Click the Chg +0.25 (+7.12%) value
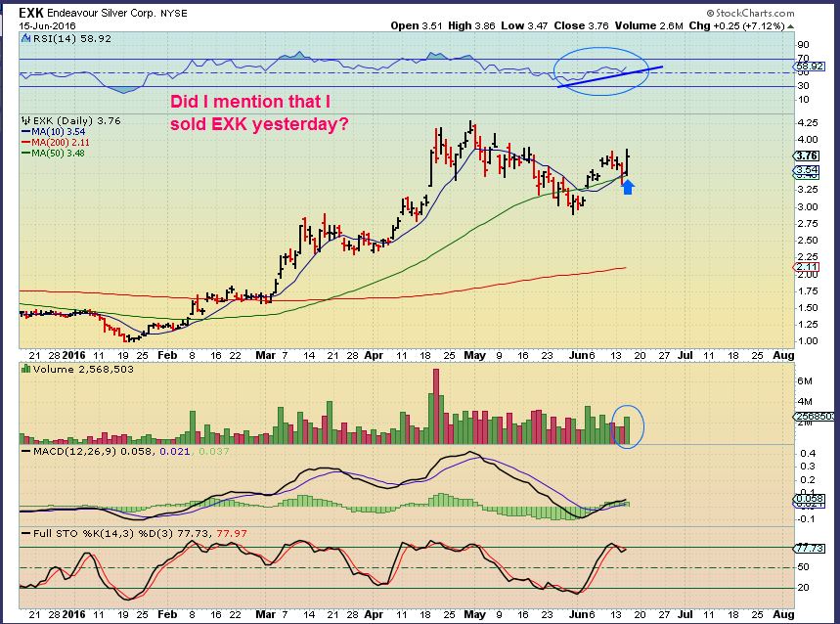The width and height of the screenshot is (840, 624). [736, 25]
